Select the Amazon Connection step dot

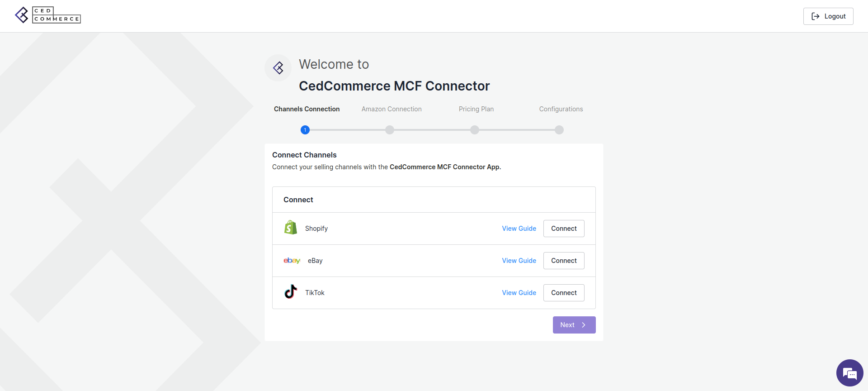click(x=390, y=130)
